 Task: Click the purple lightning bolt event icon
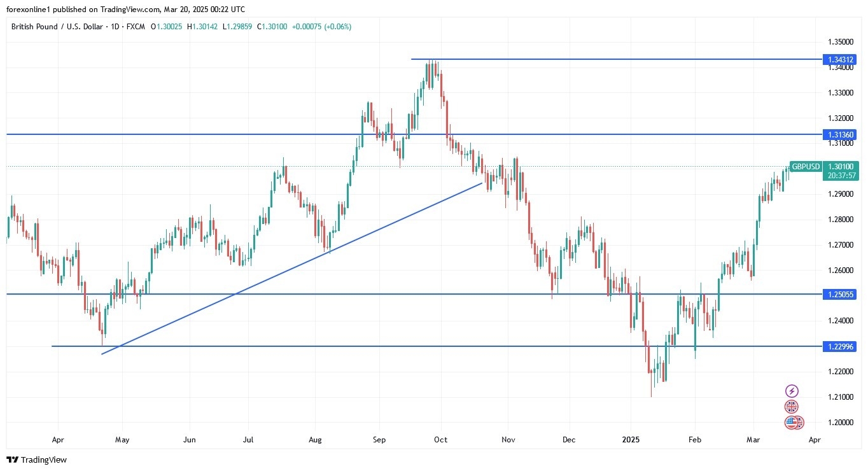pos(792,391)
